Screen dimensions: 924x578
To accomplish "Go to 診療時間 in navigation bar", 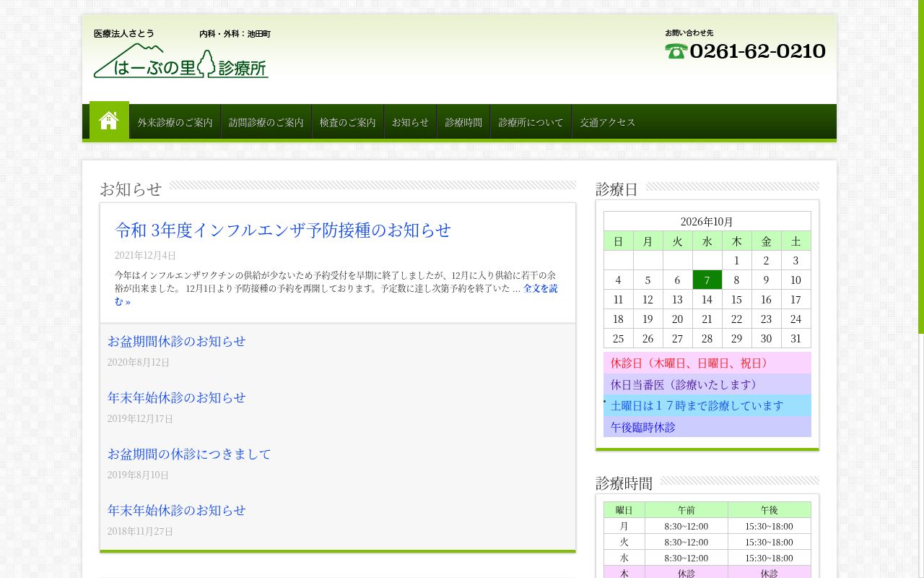I will click(x=463, y=122).
